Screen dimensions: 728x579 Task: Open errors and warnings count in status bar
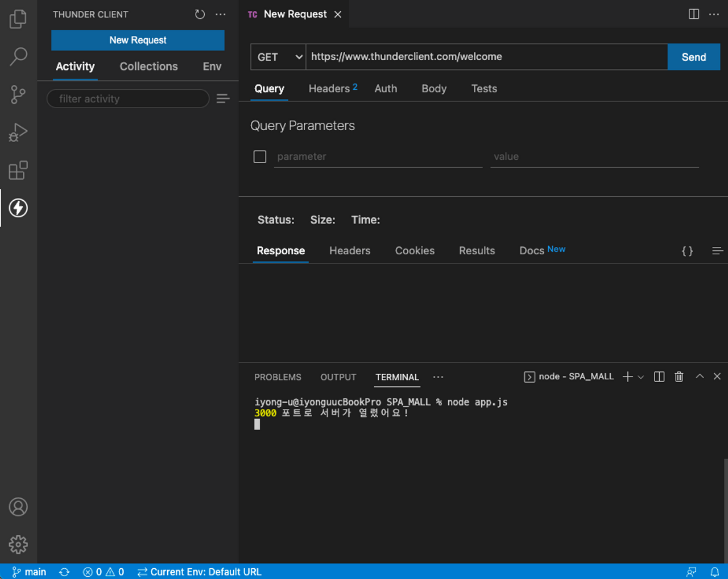tap(104, 572)
